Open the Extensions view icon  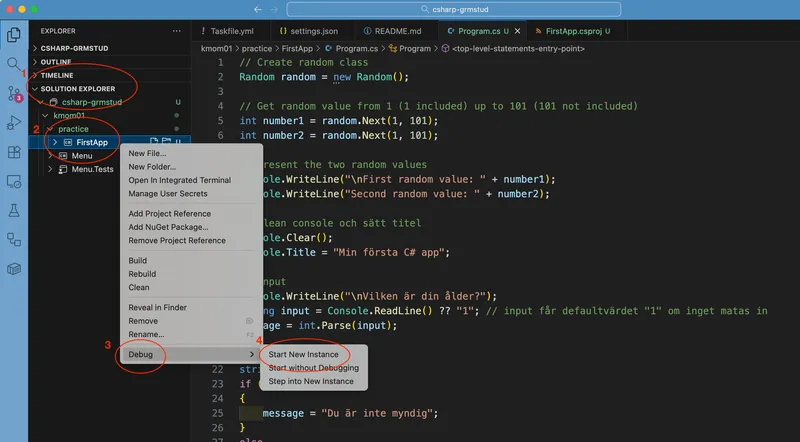click(14, 152)
